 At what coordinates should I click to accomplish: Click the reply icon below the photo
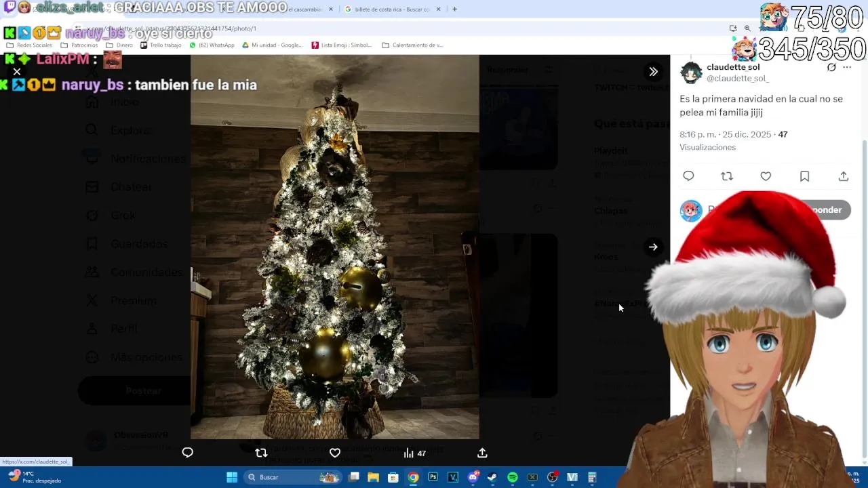tap(187, 453)
